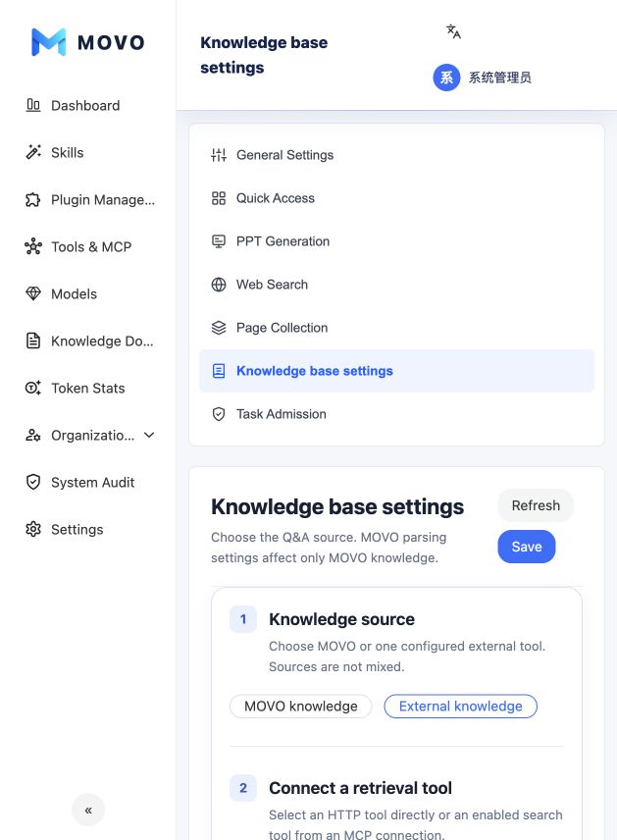The width and height of the screenshot is (617, 840).
Task: Open the language translation icon
Action: tap(453, 31)
